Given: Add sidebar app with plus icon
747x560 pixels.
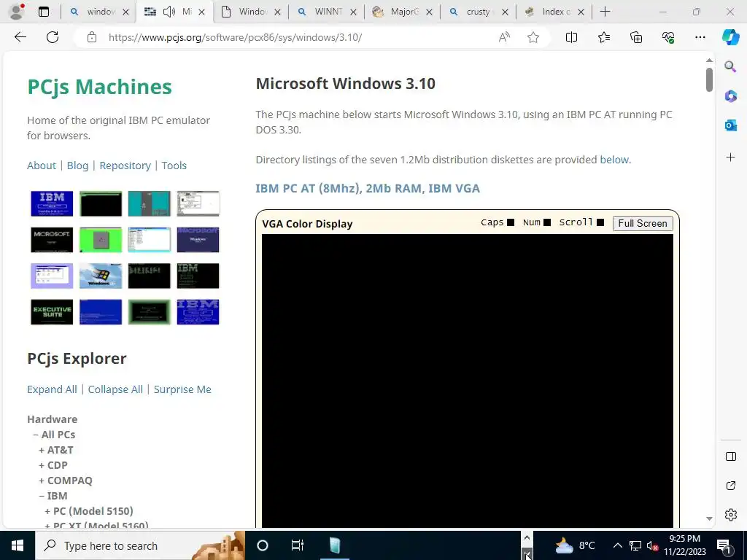Looking at the screenshot, I should pos(730,157).
